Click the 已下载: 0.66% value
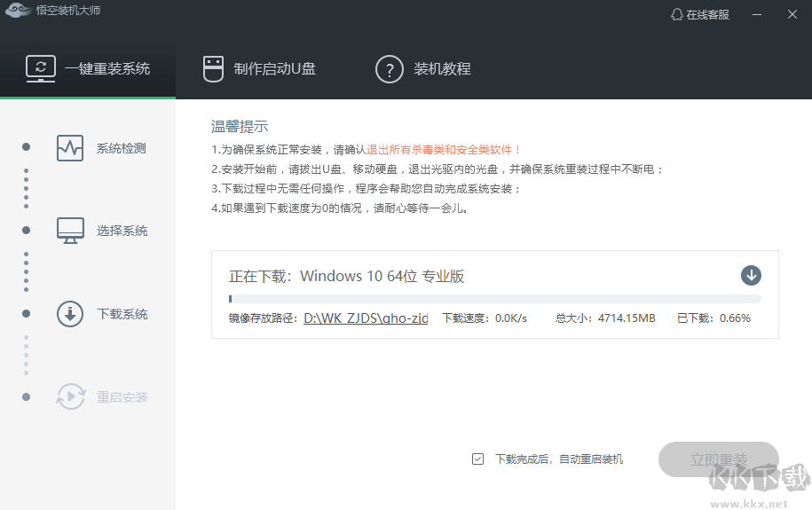The width and height of the screenshot is (812, 510). 713,318
